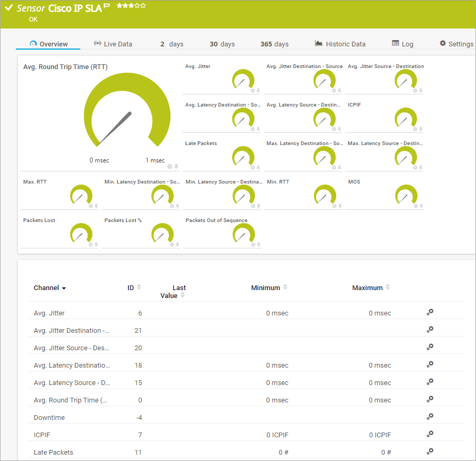Click the priority flag next to Cisco IP SLA

click(107, 6)
